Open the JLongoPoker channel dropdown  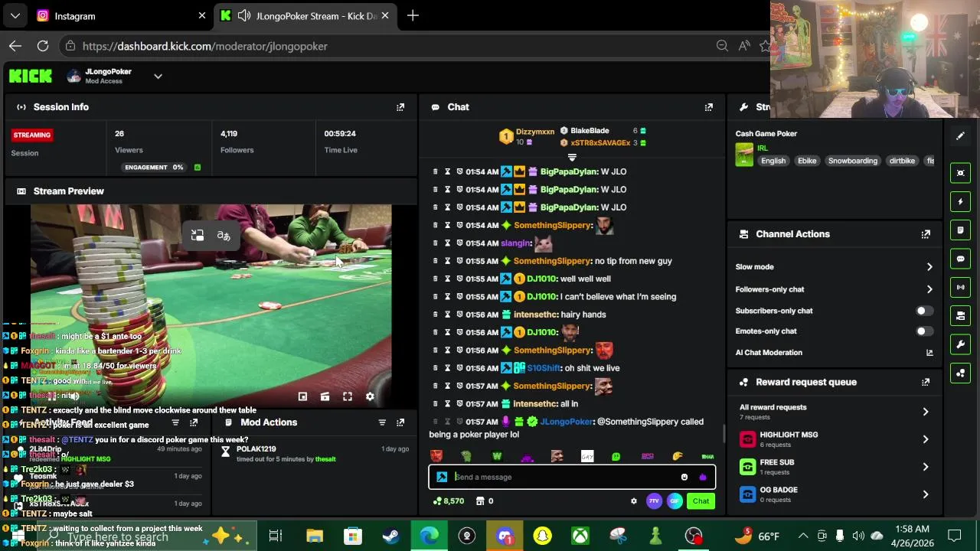(158, 76)
